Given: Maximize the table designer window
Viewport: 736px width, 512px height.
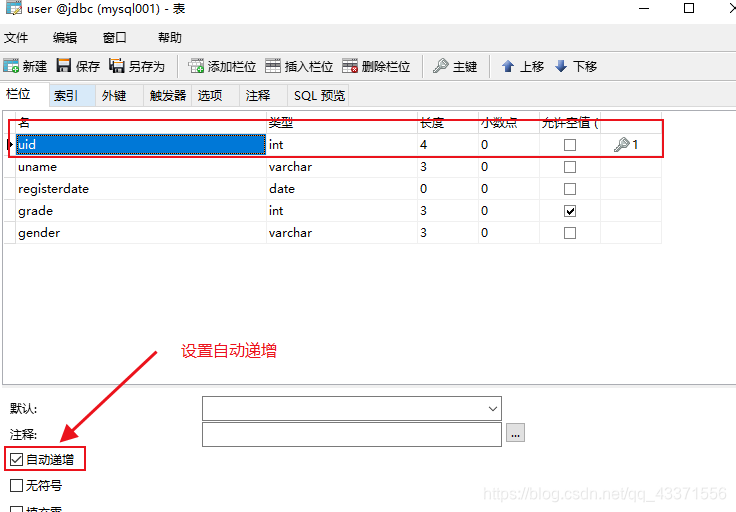Looking at the screenshot, I should (x=689, y=8).
